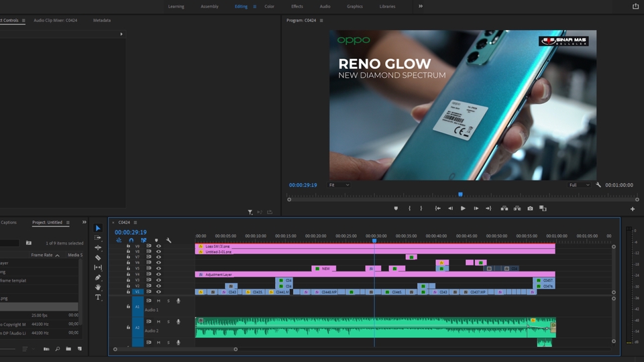Expand Project panel tabs overflow chevrons

coord(85,222)
